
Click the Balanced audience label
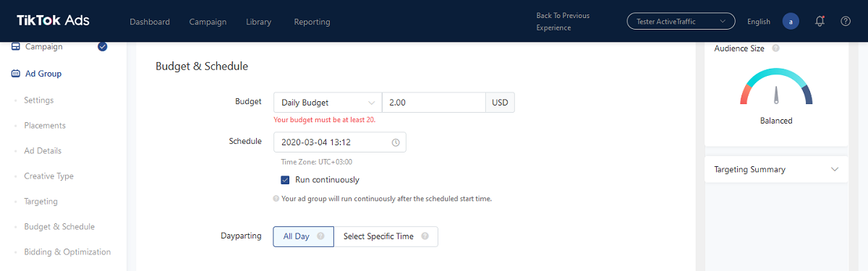coord(776,121)
